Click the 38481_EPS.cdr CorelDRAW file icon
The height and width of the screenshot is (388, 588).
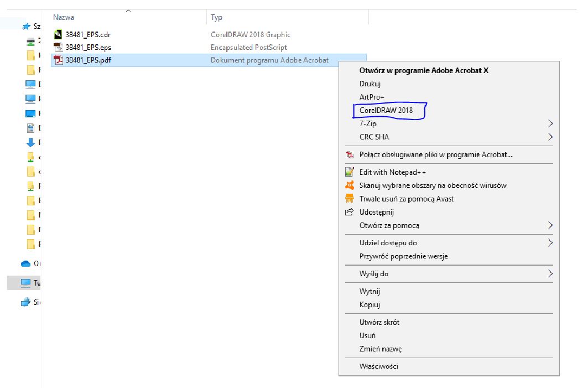(x=58, y=35)
